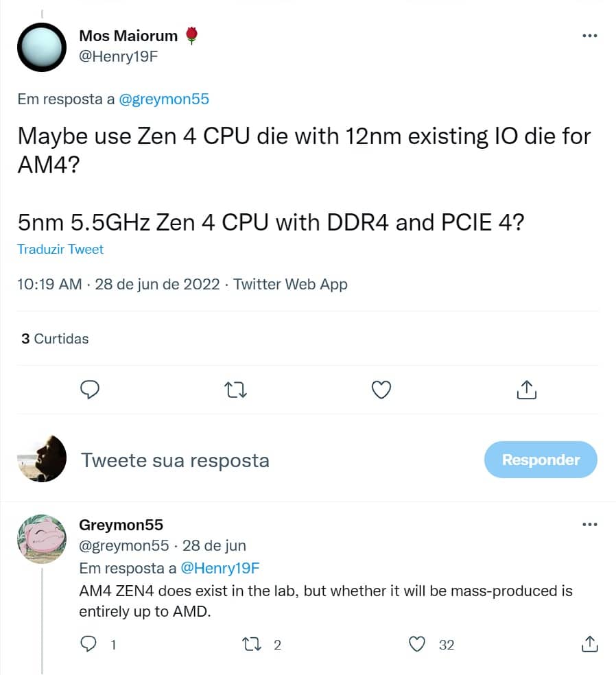Like Greymon55's reply with 32 likes

[x=416, y=644]
